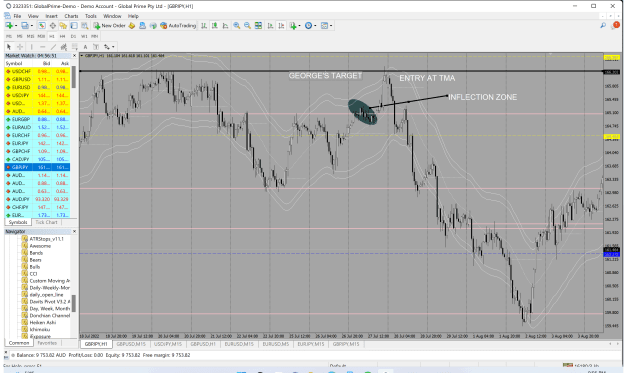The width and height of the screenshot is (625, 373).
Task: Open the Terminal panel icon
Action: pos(74,26)
